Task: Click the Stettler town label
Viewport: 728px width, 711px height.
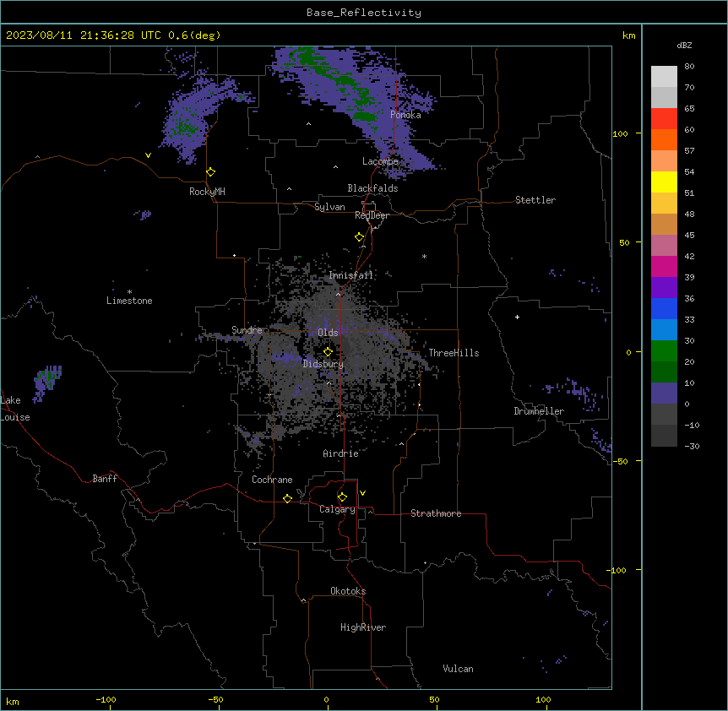Action: (535, 200)
